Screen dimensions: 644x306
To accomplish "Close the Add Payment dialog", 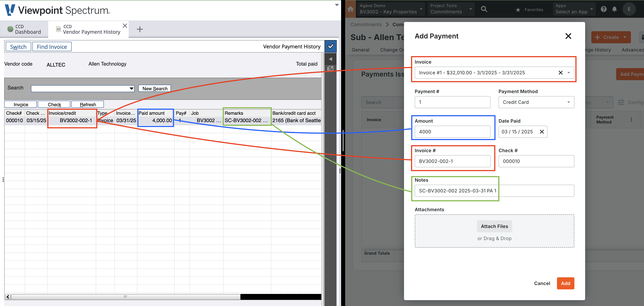I will click(568, 36).
